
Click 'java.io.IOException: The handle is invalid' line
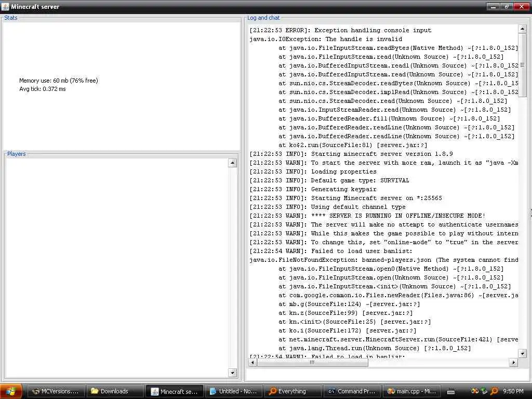[326, 39]
